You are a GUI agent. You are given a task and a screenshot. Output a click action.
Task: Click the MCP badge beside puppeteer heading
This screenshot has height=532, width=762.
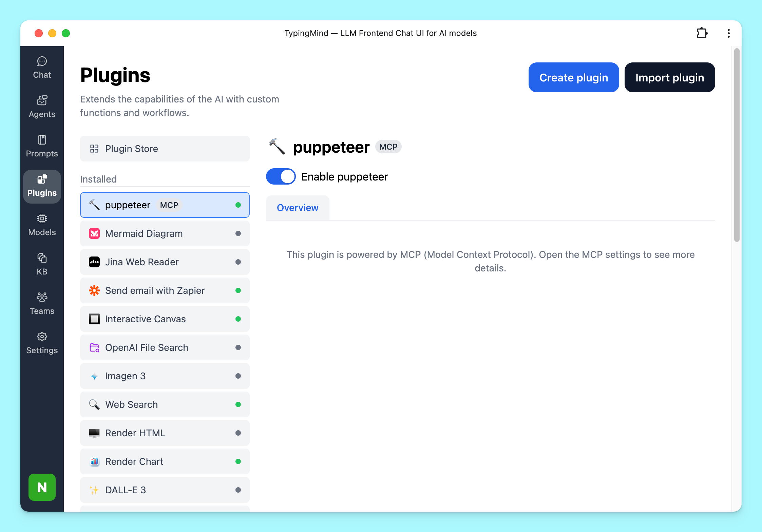388,147
